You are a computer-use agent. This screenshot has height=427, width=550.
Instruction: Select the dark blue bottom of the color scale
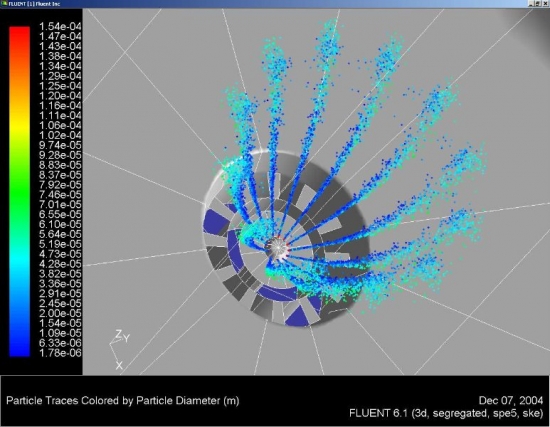pos(20,346)
